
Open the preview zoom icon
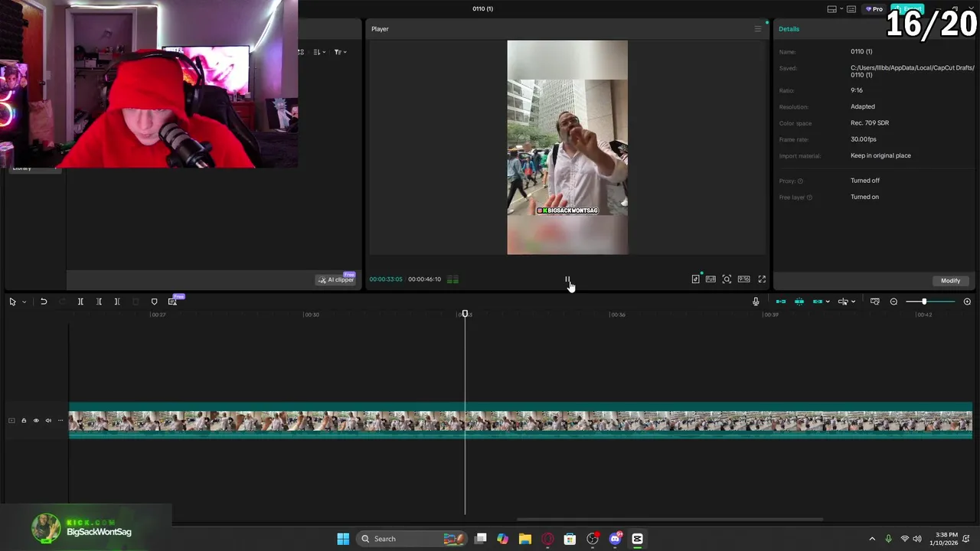pyautogui.click(x=727, y=279)
